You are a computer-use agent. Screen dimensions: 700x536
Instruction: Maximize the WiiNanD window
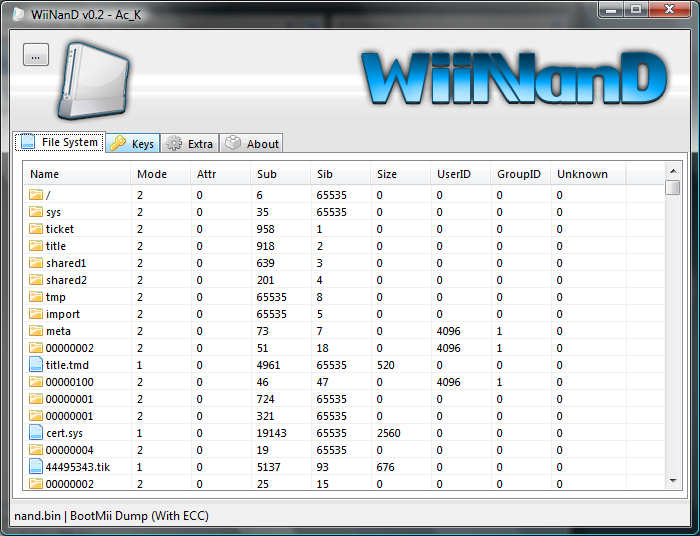tap(636, 9)
